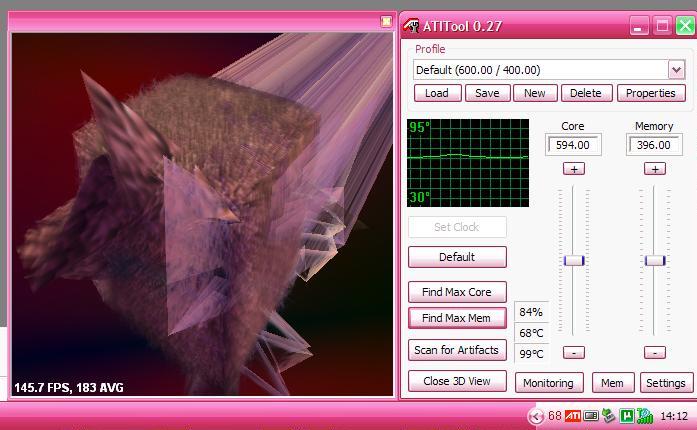Click the ATITool title bar icon
The width and height of the screenshot is (697, 430).
pos(411,26)
